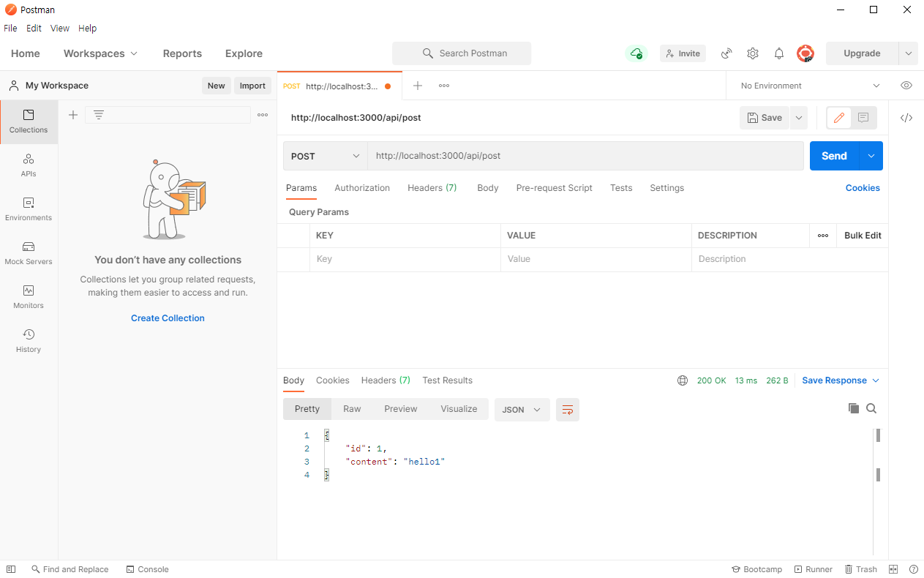
Task: Expand the Workspaces dropdown
Action: coord(100,53)
